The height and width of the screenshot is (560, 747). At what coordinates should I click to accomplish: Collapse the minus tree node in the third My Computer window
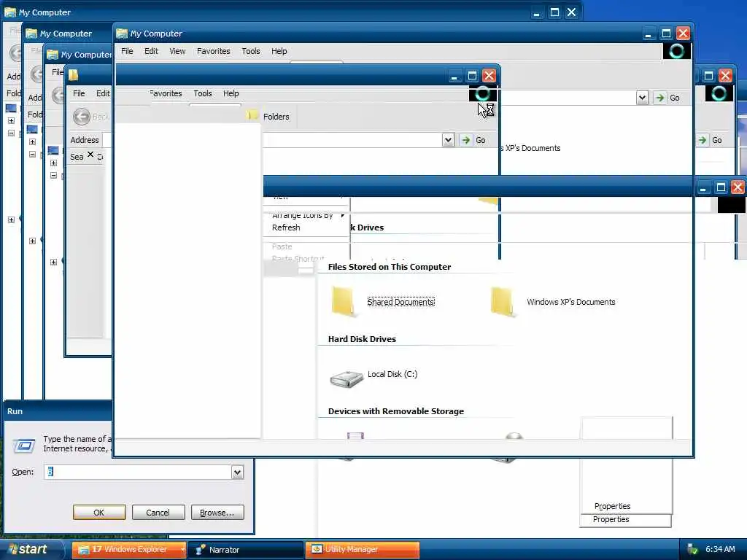[53, 175]
